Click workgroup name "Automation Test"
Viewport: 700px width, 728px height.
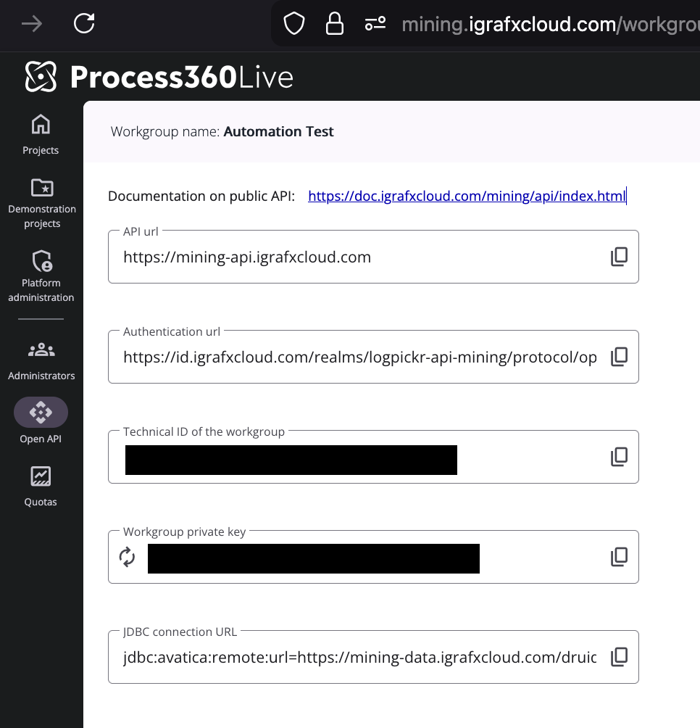(278, 132)
